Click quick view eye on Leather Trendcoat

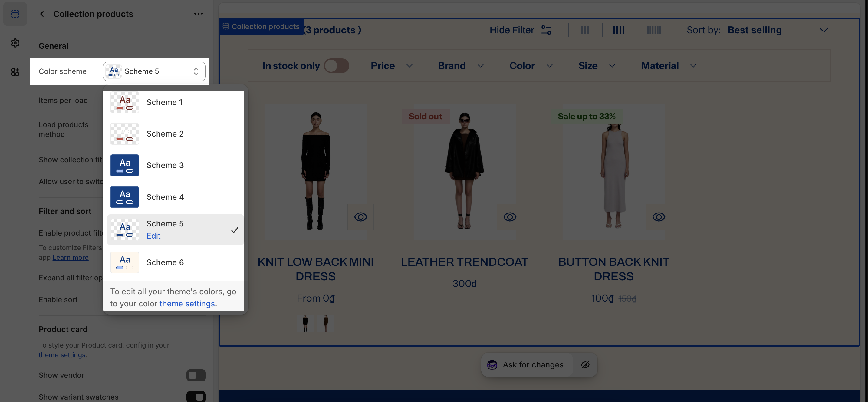tap(509, 217)
